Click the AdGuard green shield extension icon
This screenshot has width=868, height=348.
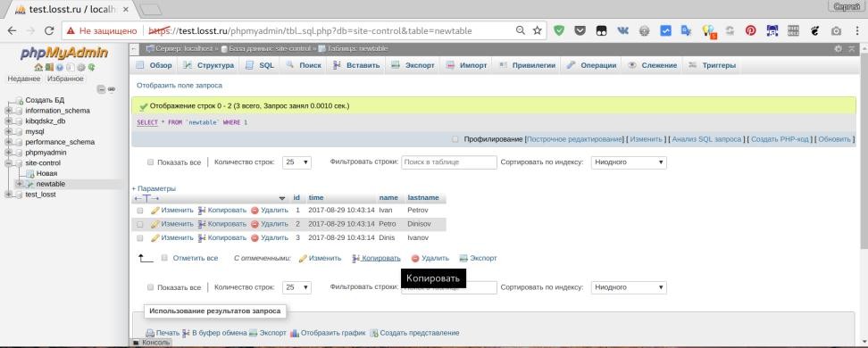(x=559, y=31)
